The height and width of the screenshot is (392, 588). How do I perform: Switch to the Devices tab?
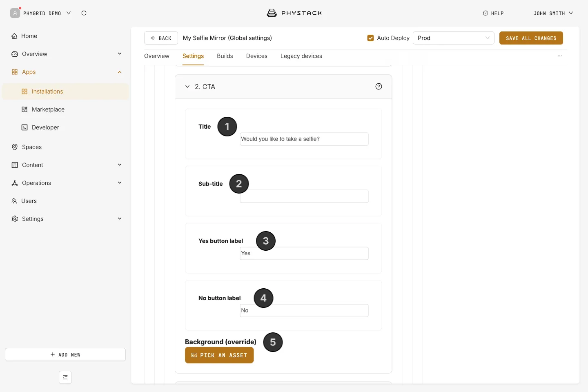[257, 56]
